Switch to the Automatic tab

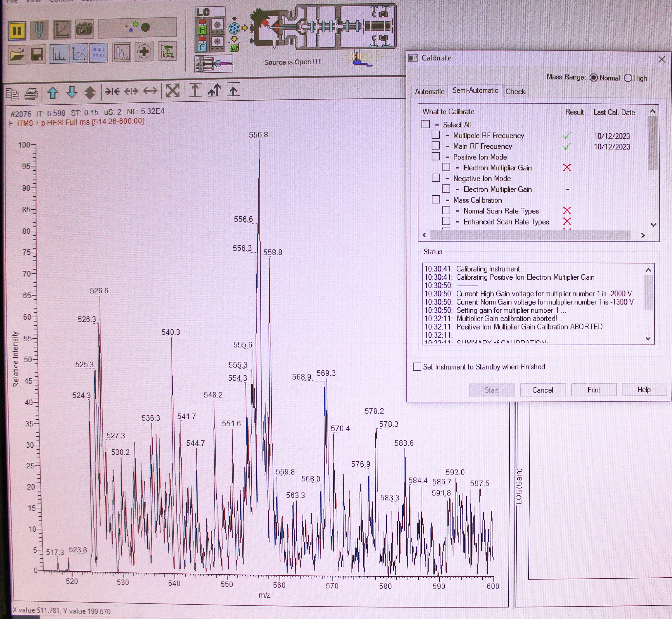tap(430, 92)
